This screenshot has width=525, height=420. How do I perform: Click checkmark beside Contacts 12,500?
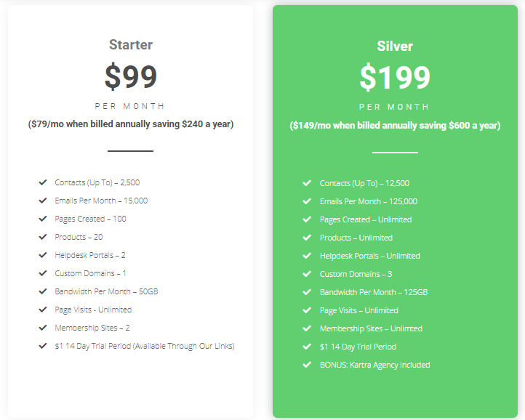(x=307, y=183)
